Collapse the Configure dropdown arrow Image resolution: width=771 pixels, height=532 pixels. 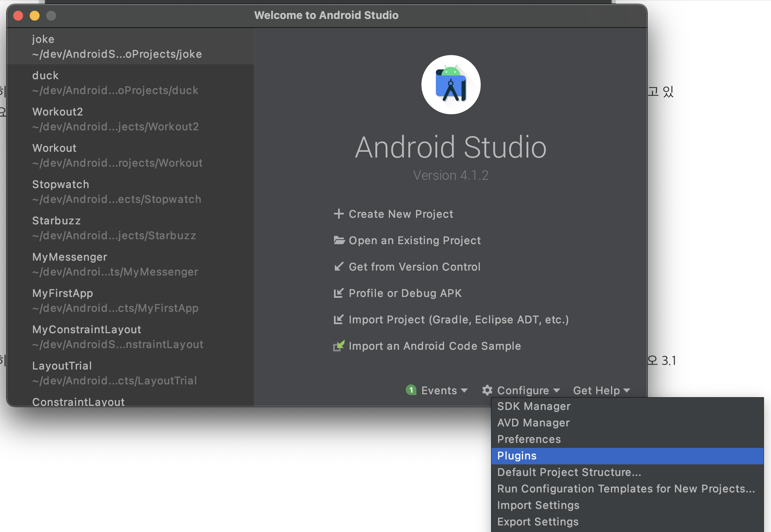[x=556, y=390]
